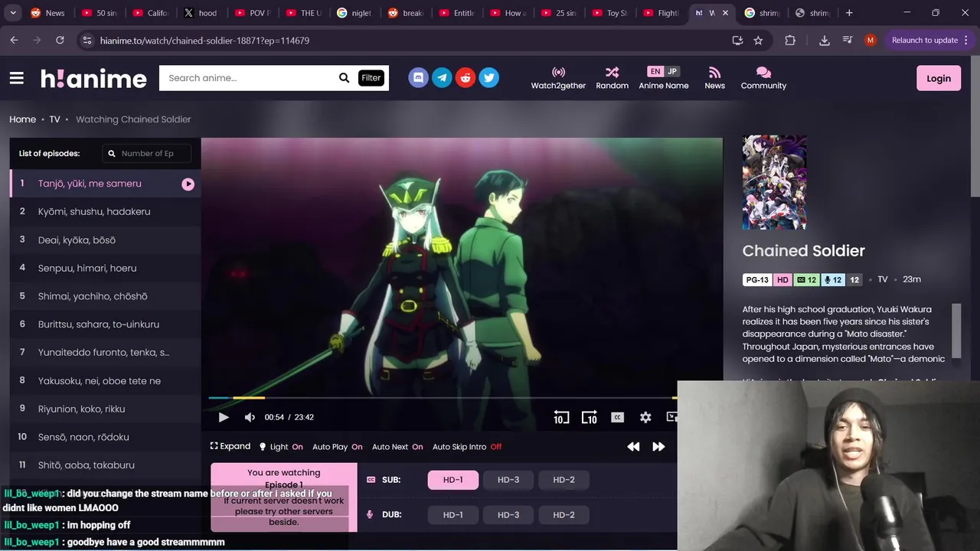Open player settings gear
Screen dimensions: 980x551
[x=645, y=417]
